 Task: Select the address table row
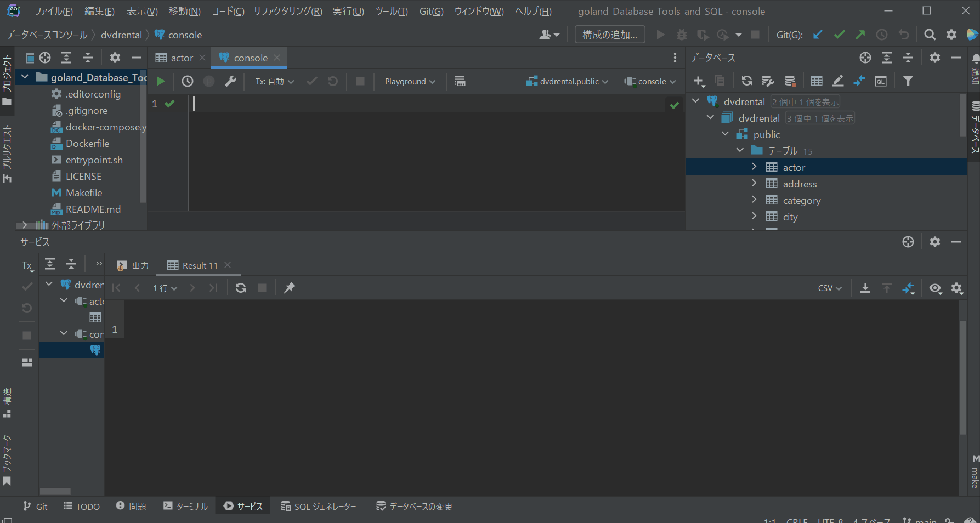click(x=826, y=184)
